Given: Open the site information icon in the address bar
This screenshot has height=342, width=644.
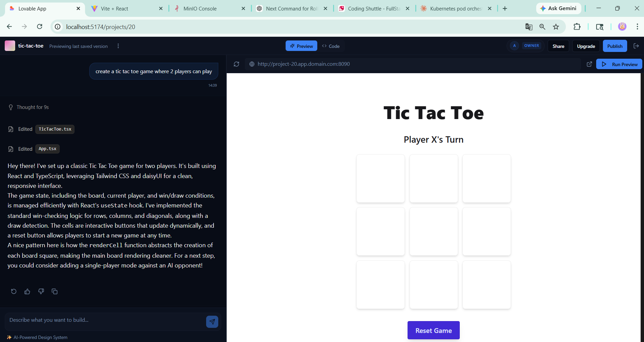Looking at the screenshot, I should 58,27.
